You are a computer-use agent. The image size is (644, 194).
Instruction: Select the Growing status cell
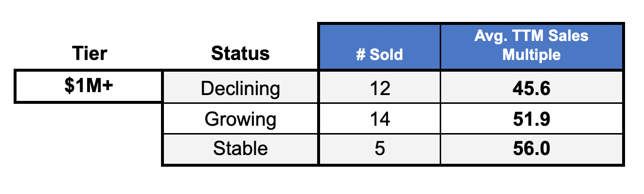click(x=240, y=118)
